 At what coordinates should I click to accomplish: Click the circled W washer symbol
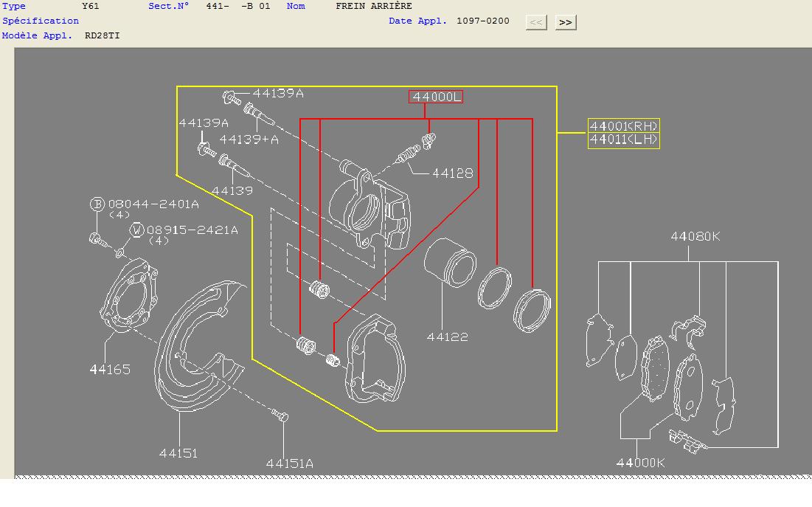tap(136, 230)
